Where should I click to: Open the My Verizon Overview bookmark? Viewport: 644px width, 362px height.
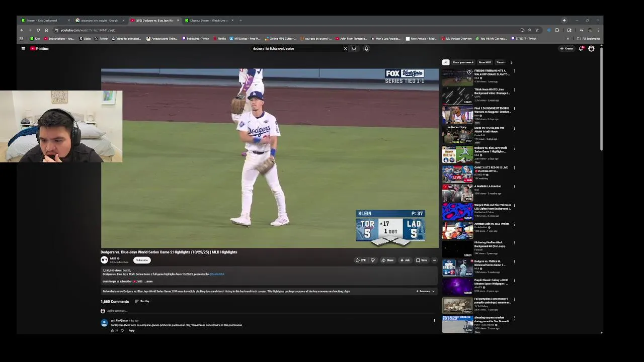click(457, 39)
